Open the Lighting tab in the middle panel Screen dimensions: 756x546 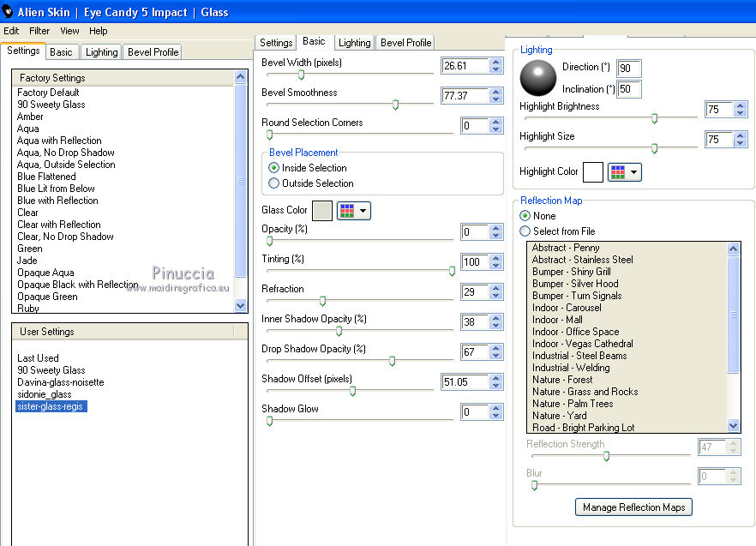pyautogui.click(x=354, y=43)
